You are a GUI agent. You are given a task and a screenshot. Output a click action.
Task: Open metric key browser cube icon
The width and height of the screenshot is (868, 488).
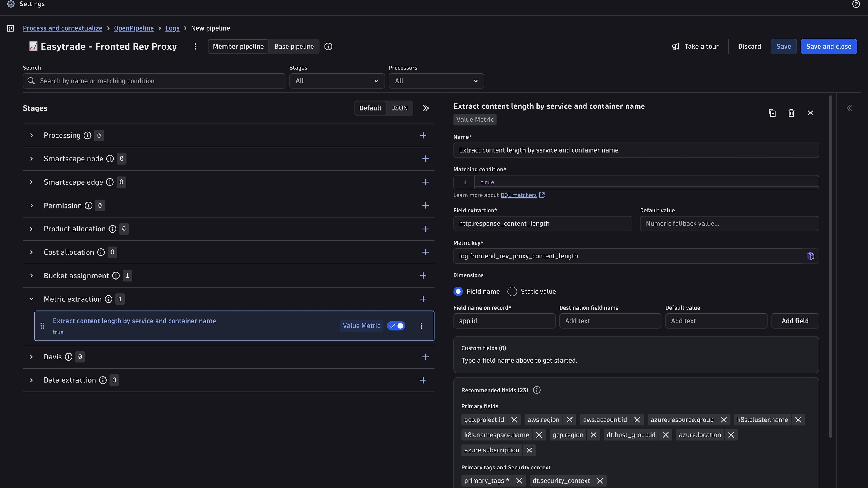click(x=810, y=256)
